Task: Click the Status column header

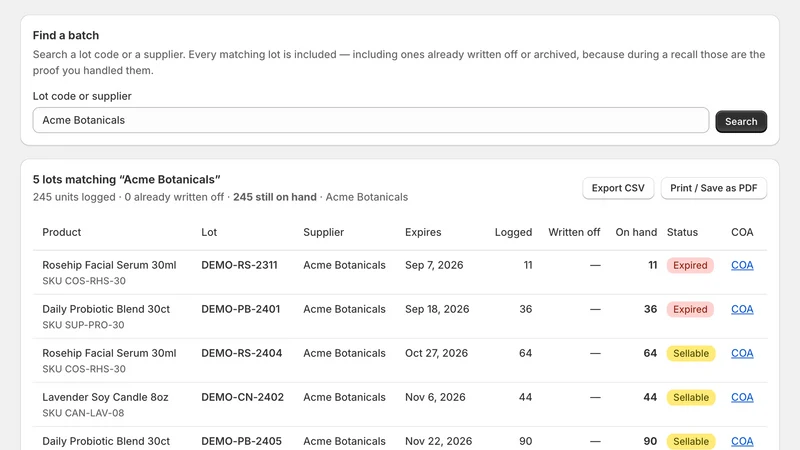Action: (x=682, y=232)
